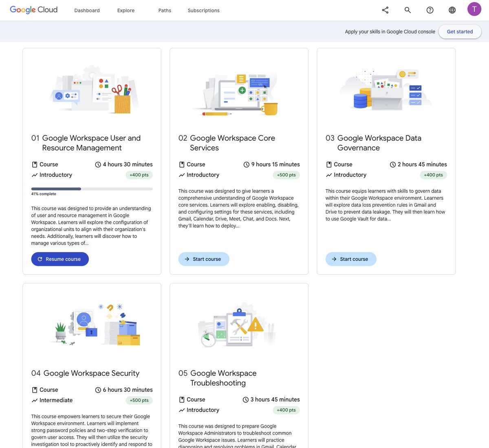Click +400 pts badge on Data Governance card
This screenshot has height=448, width=489.
(433, 175)
